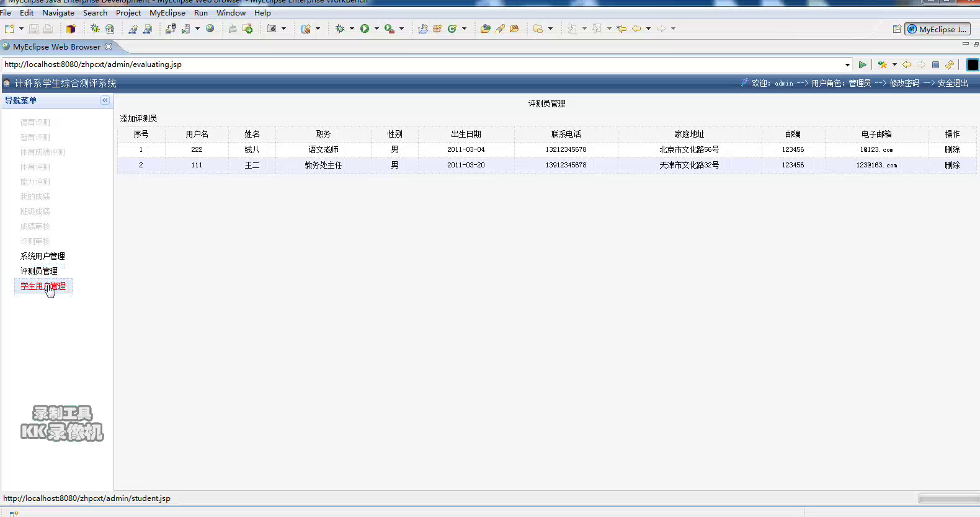Click the Last Edit Location icon

(621, 29)
